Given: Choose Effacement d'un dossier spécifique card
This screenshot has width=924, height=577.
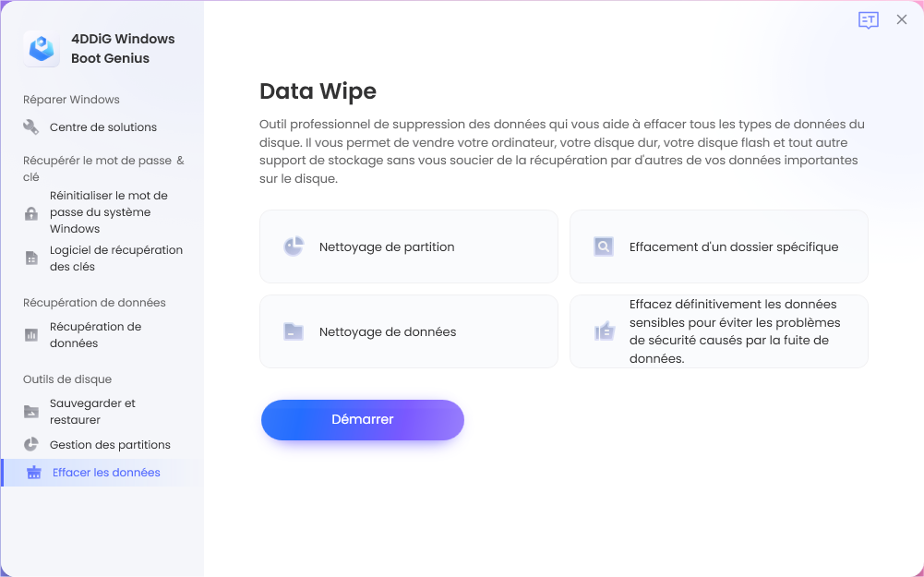Looking at the screenshot, I should [718, 246].
